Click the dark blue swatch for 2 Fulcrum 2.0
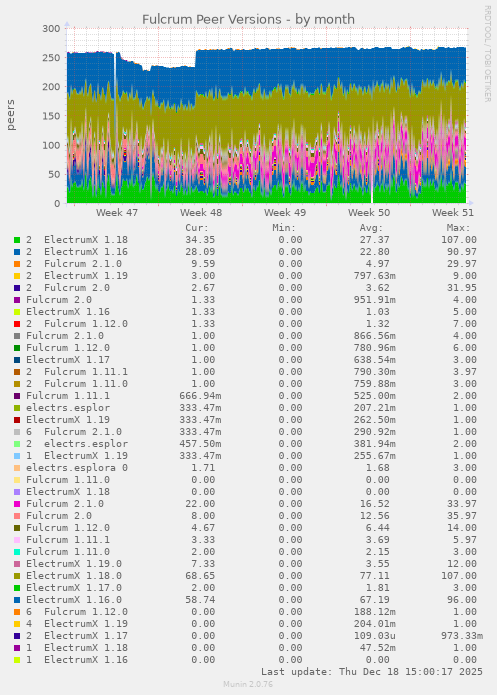The height and width of the screenshot is (695, 497). (17, 288)
